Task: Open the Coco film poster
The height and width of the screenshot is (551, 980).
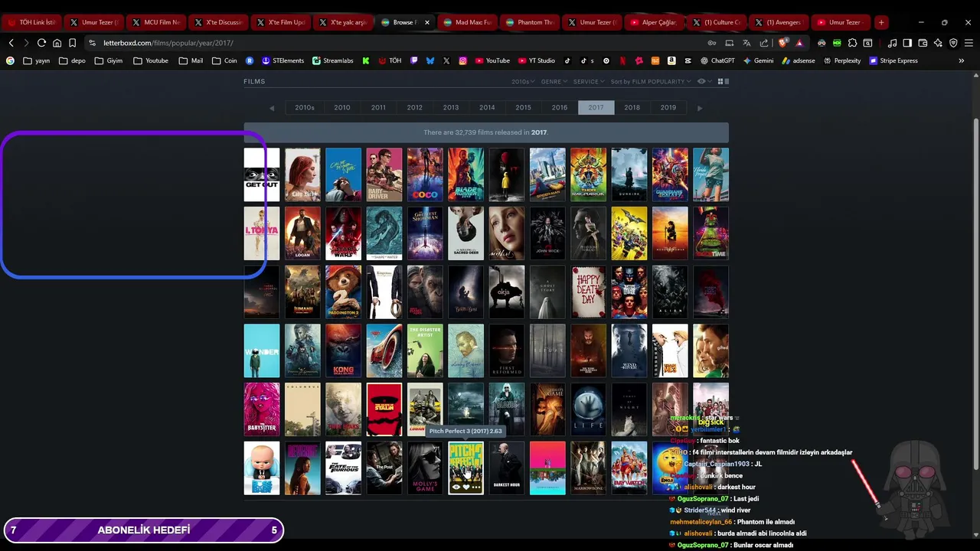Action: pos(425,174)
